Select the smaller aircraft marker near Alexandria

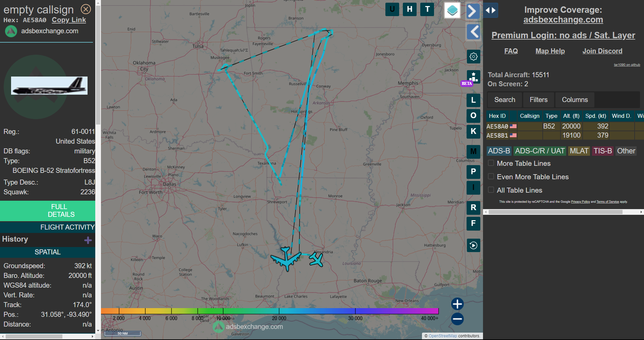[316, 259]
